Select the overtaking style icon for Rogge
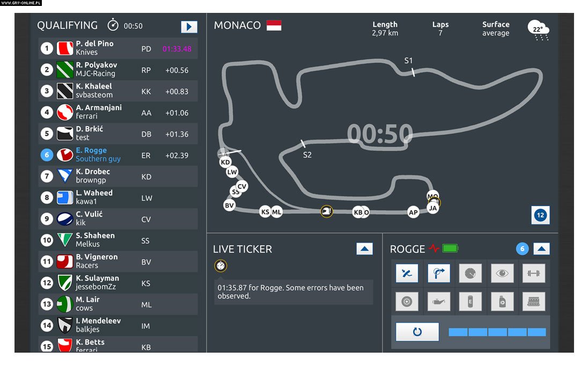The height and width of the screenshot is (365, 588). (407, 273)
